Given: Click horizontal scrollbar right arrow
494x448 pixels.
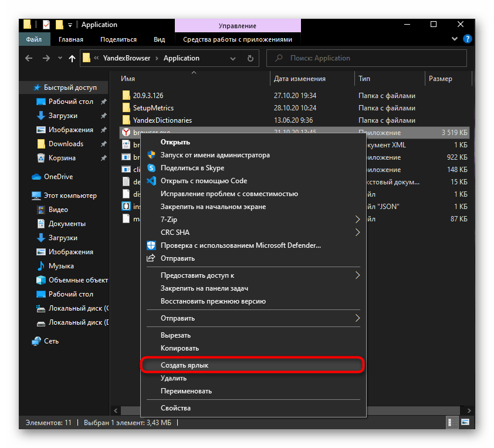Looking at the screenshot, I should [x=469, y=410].
